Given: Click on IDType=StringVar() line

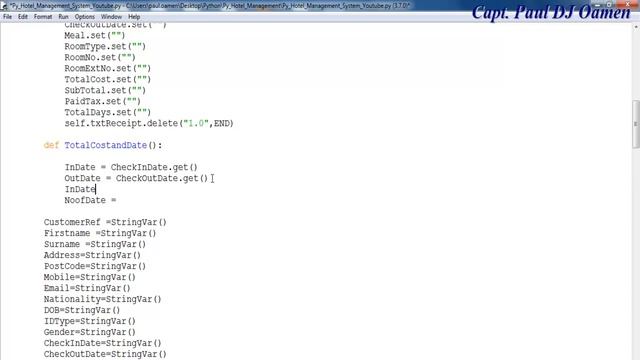Looking at the screenshot, I should click(x=90, y=322).
